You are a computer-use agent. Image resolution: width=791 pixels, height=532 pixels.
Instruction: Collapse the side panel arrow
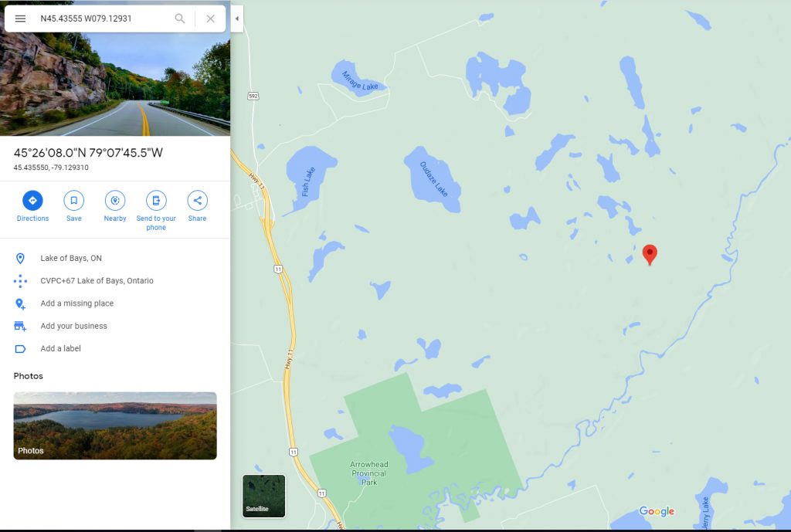click(236, 19)
